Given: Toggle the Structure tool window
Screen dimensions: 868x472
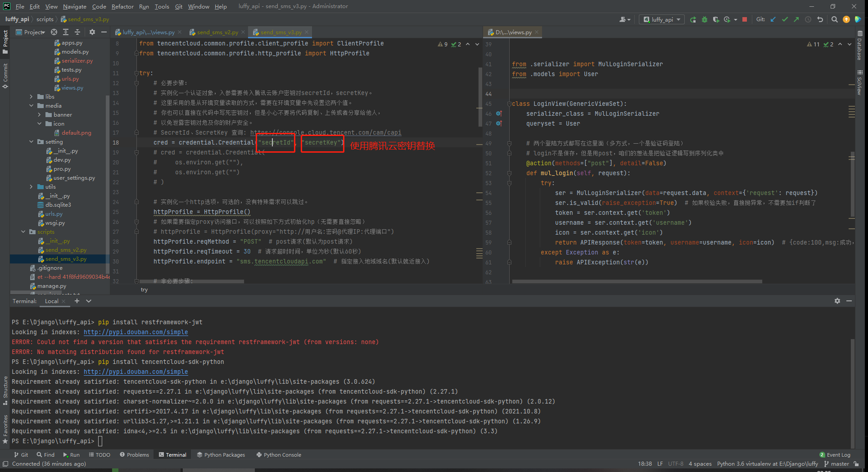Looking at the screenshot, I should pos(5,390).
